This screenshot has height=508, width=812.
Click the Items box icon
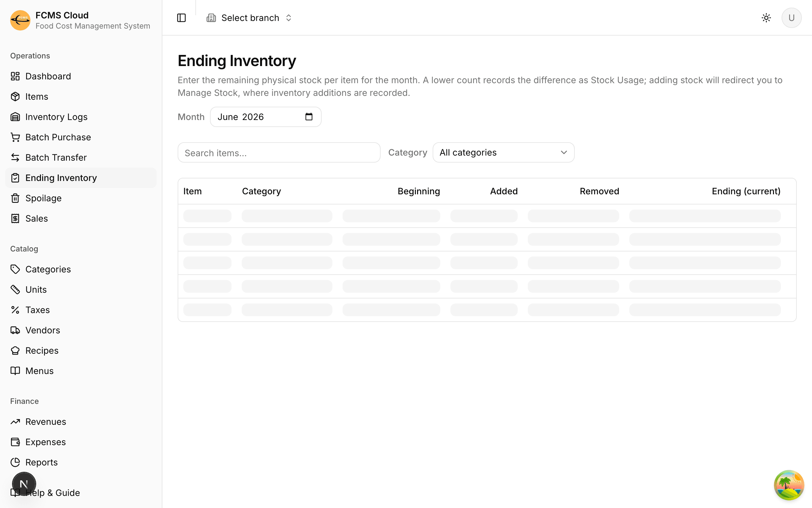(15, 97)
